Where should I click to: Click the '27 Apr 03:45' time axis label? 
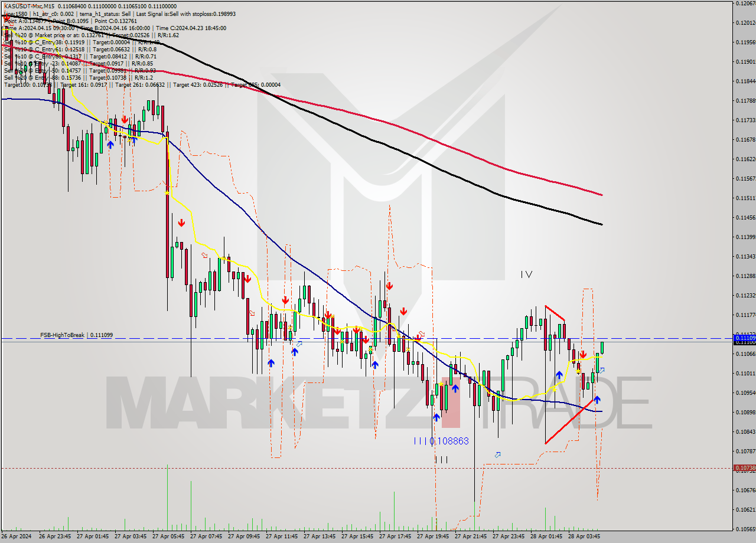coord(131,537)
